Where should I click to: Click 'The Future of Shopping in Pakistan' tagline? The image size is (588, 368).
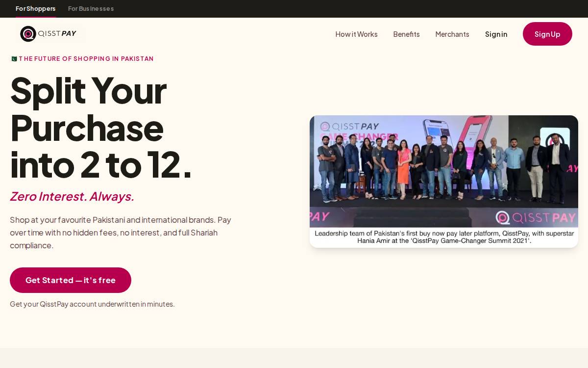pos(86,59)
